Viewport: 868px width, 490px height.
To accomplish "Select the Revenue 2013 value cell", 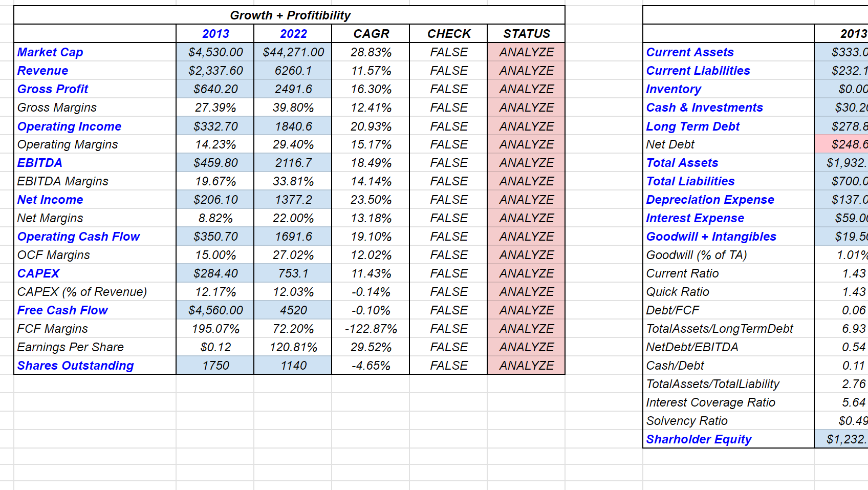I will (x=215, y=71).
